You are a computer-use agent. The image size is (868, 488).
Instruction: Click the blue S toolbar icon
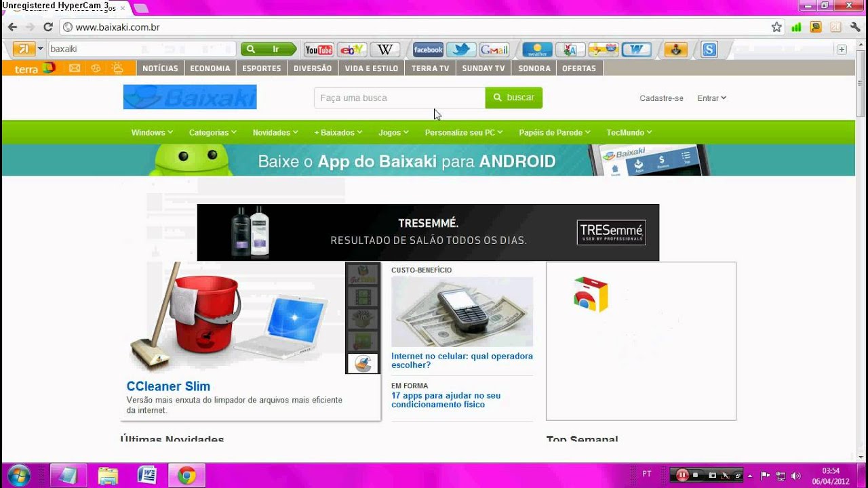(709, 49)
